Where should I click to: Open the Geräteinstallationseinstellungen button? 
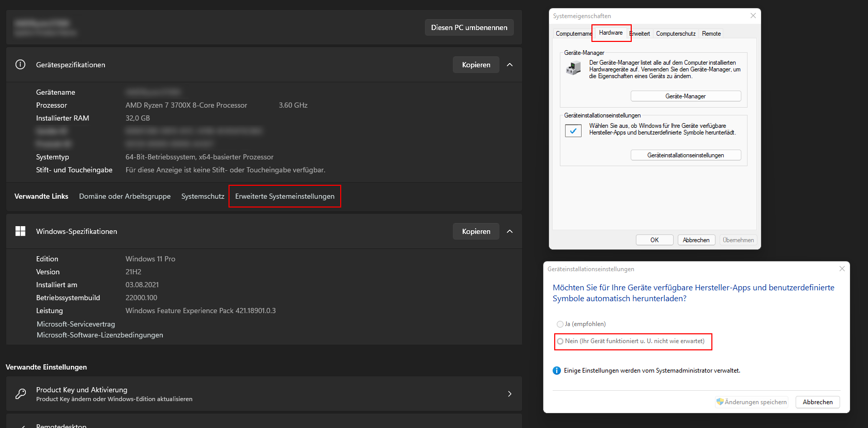[686, 155]
